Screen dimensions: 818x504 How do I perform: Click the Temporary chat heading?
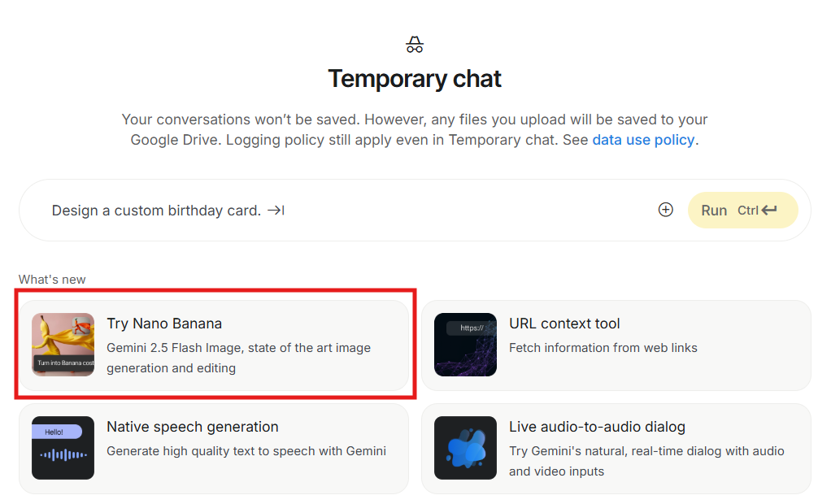click(415, 79)
